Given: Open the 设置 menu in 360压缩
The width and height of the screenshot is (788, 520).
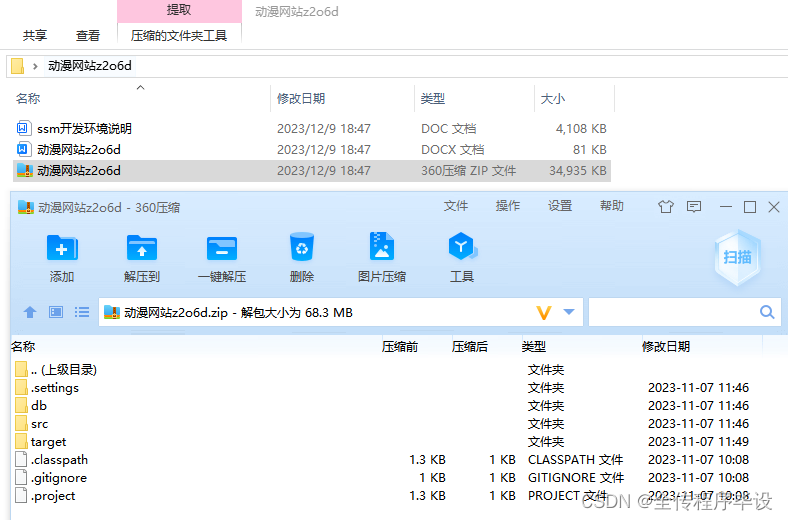Looking at the screenshot, I should click(560, 206).
